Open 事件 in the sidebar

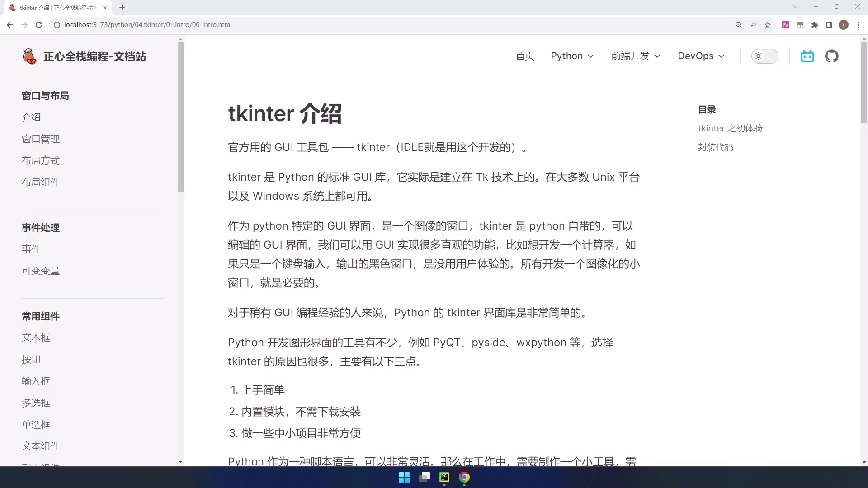31,249
